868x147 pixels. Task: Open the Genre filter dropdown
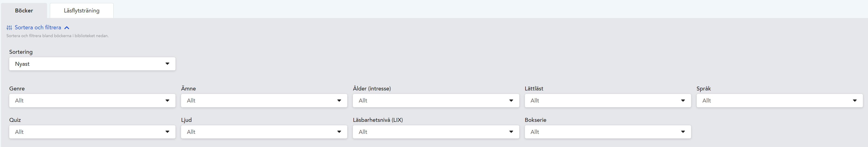92,101
